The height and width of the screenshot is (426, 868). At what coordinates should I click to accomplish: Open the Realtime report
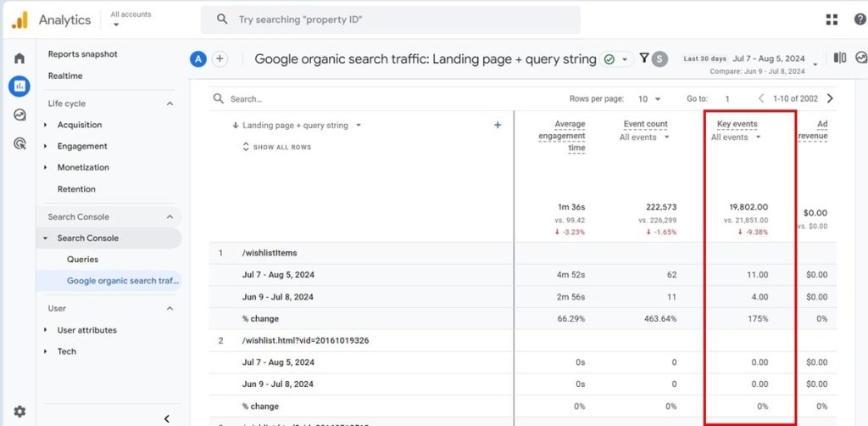[x=65, y=76]
